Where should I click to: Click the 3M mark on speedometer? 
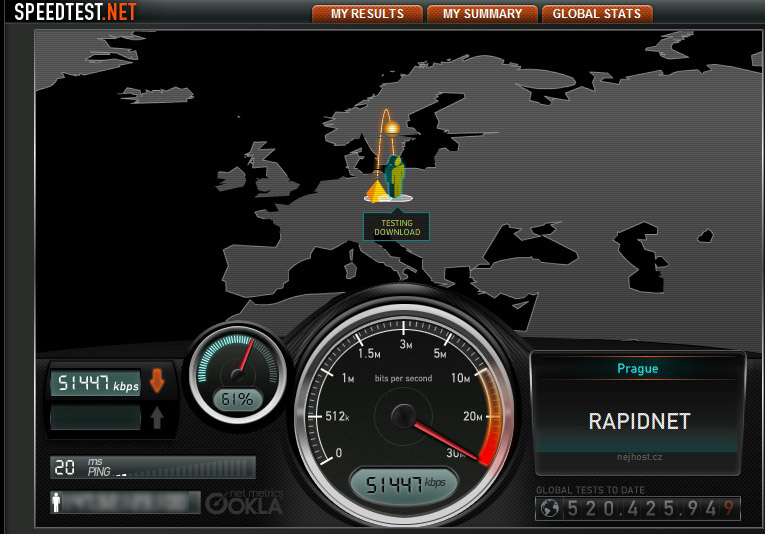point(406,345)
